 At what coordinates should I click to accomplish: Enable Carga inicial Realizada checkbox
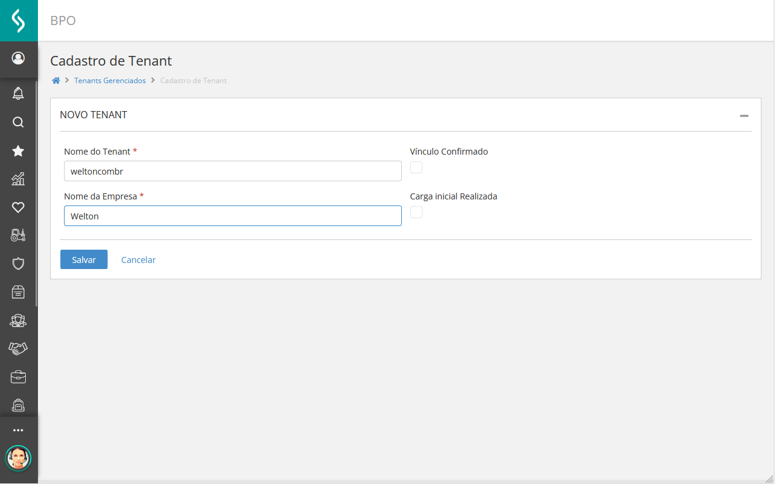416,212
